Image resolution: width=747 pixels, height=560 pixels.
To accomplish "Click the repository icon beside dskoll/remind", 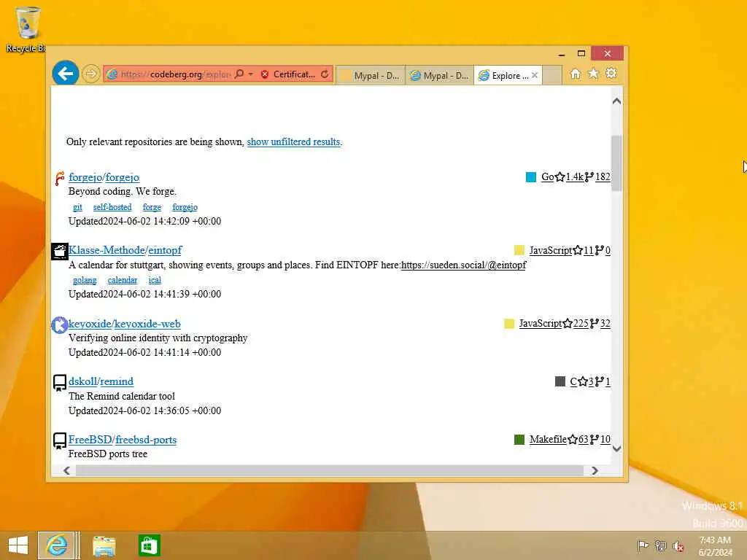I will (60, 383).
